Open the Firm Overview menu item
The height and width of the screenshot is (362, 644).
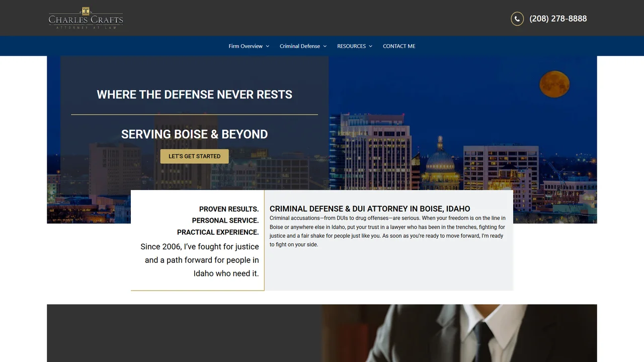pyautogui.click(x=246, y=46)
